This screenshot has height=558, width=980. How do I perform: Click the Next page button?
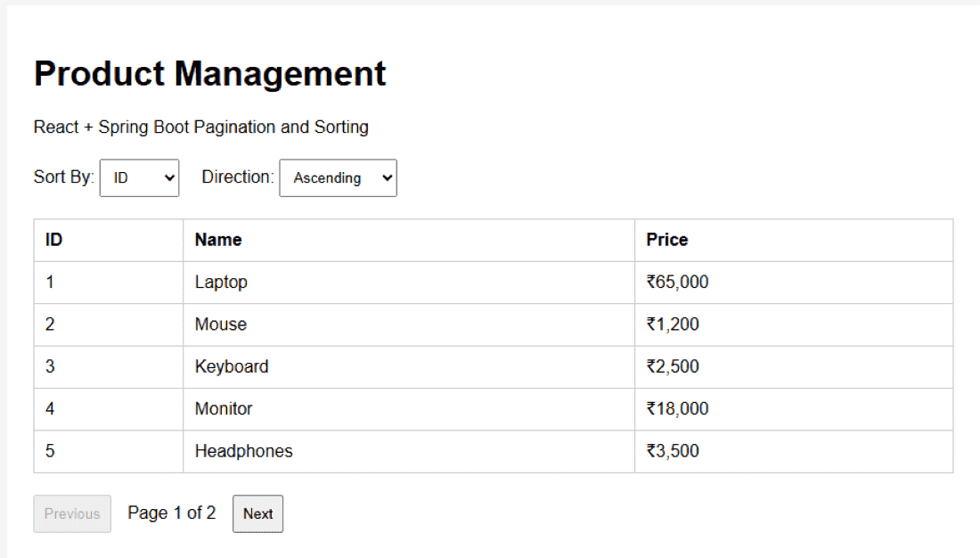point(257,513)
